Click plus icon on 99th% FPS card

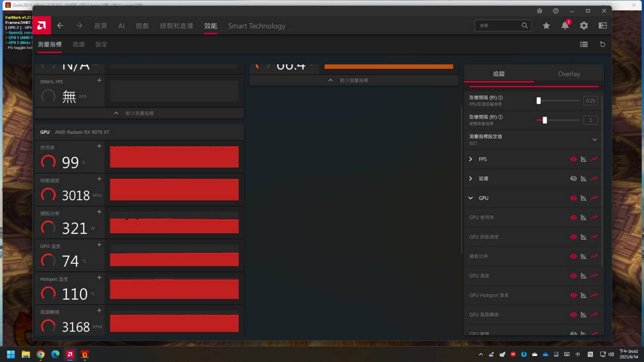(99, 80)
